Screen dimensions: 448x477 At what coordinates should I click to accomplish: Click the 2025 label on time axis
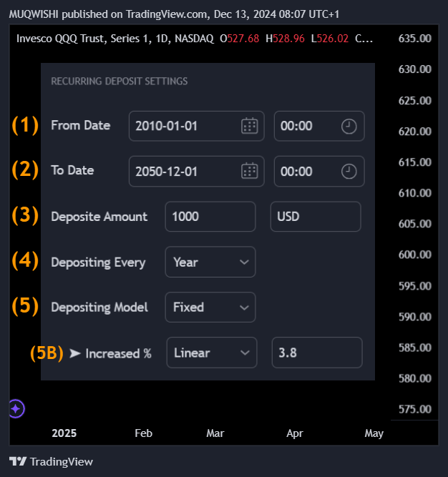tap(64, 433)
